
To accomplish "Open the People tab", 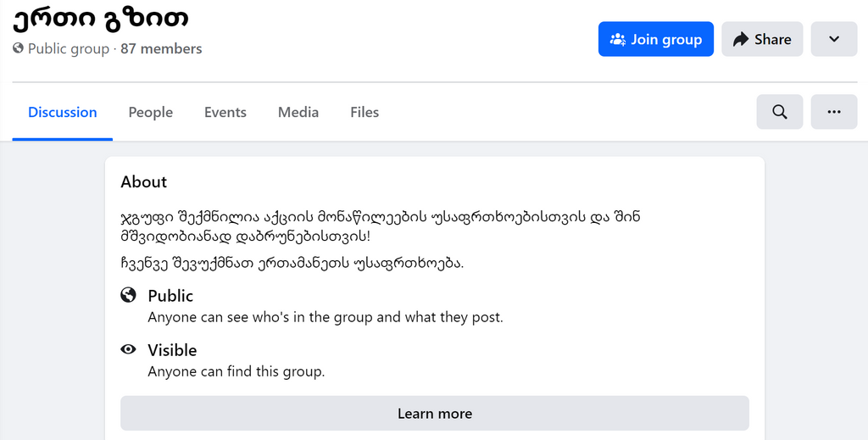I will (x=151, y=112).
